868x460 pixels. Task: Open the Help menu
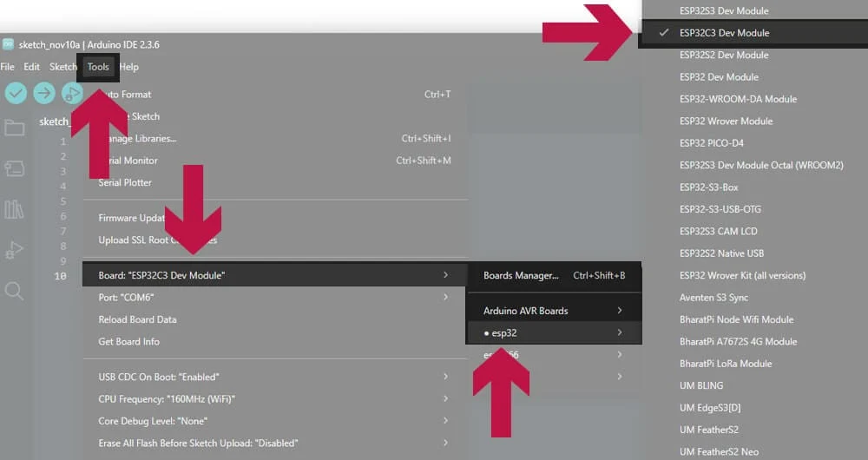coord(129,67)
